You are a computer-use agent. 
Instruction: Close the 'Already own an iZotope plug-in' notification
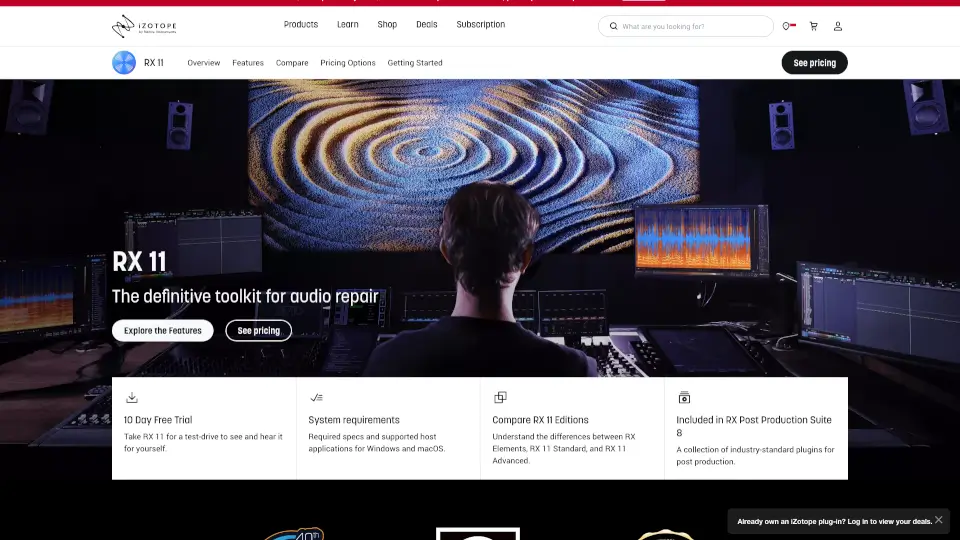click(938, 520)
